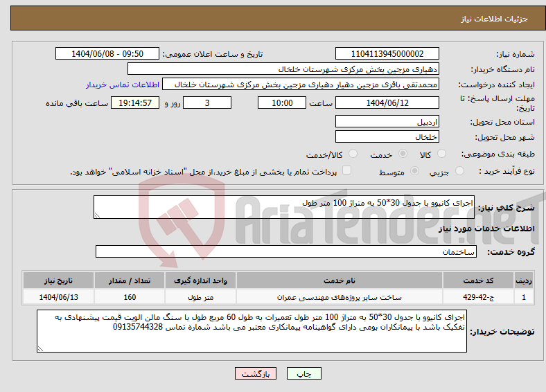This screenshot has width=546, height=392.
Task: Click the نام دستگاه خریدار label
Action: click(x=502, y=69)
